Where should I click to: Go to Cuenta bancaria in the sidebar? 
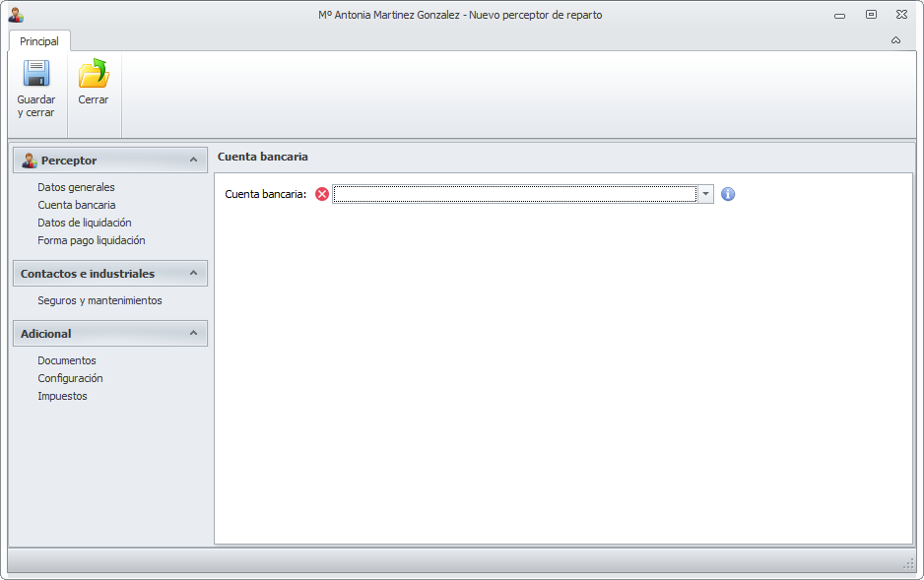coord(77,205)
